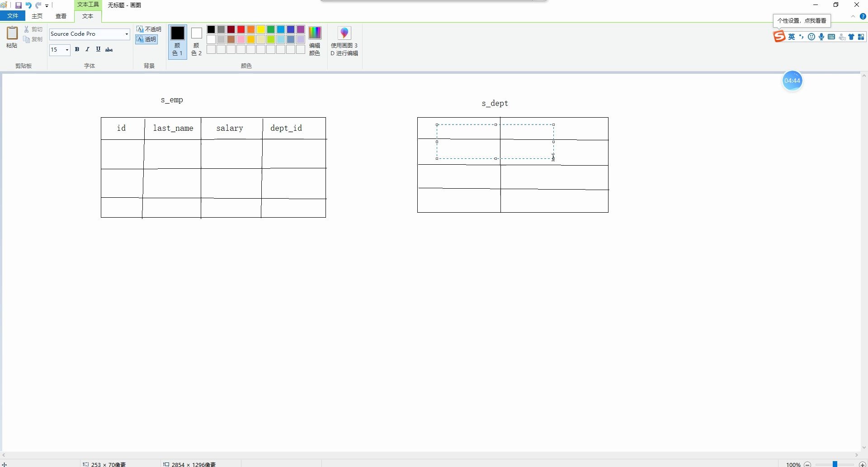Pick the pink color swatch
Viewport: 868px width, 467px height.
241,39
